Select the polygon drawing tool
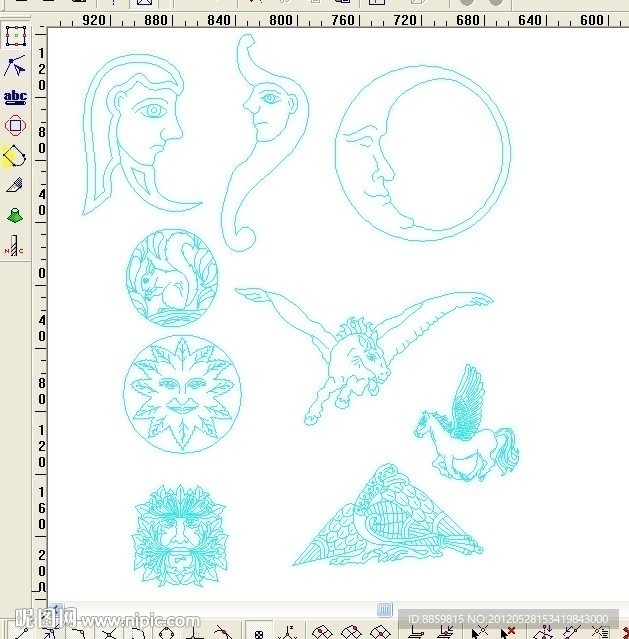The height and width of the screenshot is (639, 629). (15, 156)
